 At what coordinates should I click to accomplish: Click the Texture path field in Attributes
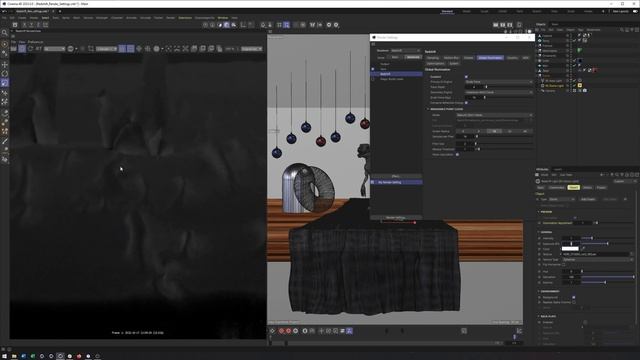pyautogui.click(x=596, y=254)
